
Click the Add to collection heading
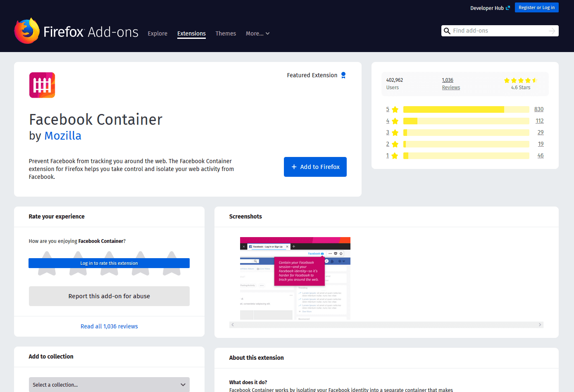coord(51,356)
